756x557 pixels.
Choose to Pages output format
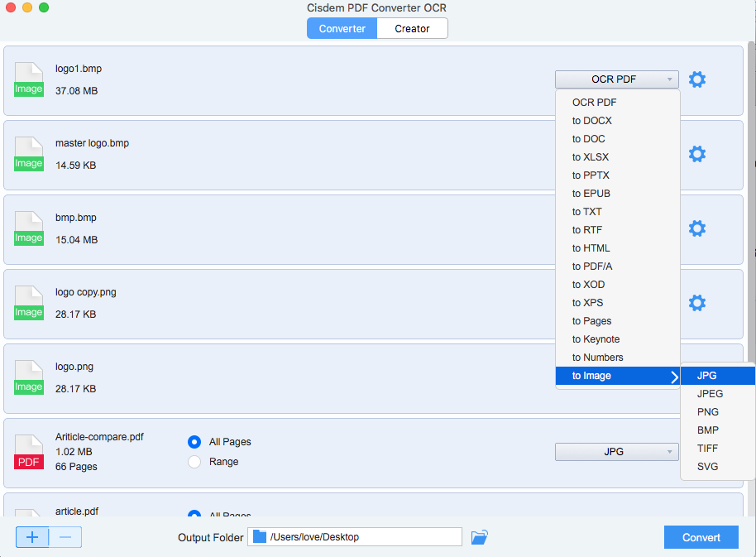point(618,321)
